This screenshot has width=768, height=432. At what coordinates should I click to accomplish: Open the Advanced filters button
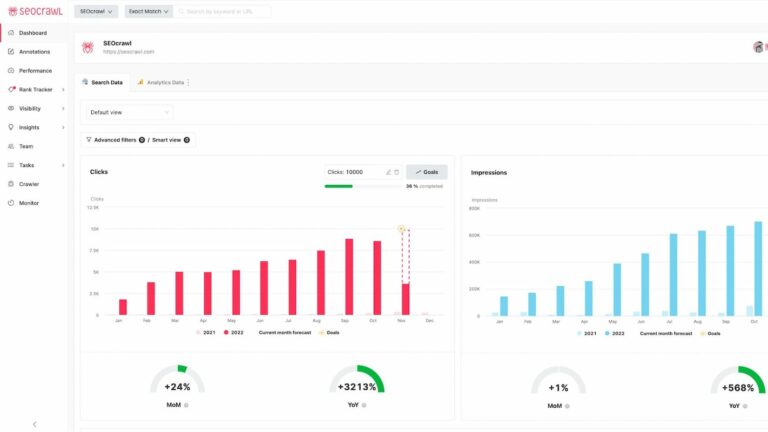114,140
